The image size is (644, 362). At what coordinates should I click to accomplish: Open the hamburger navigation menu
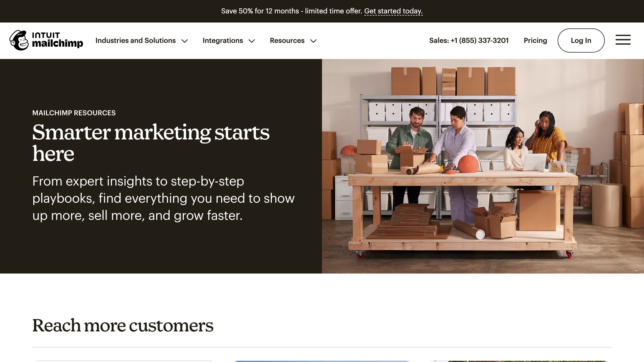point(623,40)
